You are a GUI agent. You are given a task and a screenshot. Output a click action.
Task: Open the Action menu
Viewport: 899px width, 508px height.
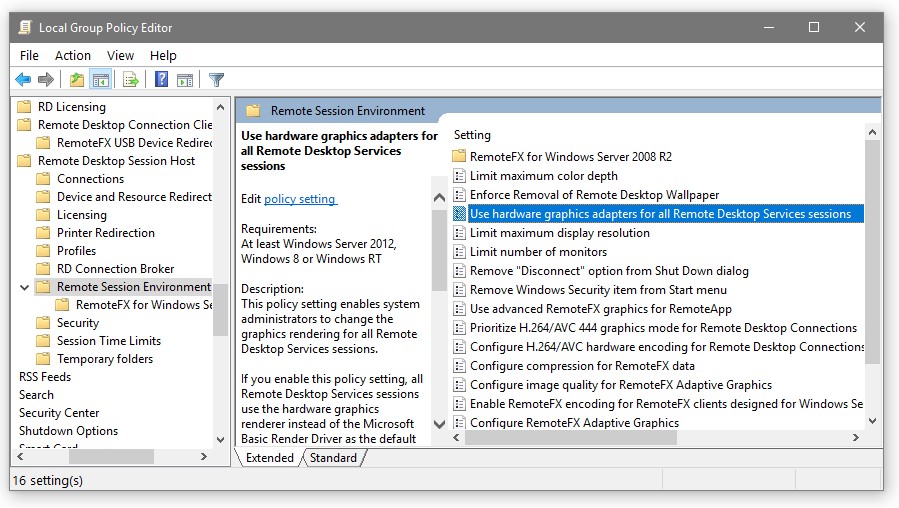[73, 56]
